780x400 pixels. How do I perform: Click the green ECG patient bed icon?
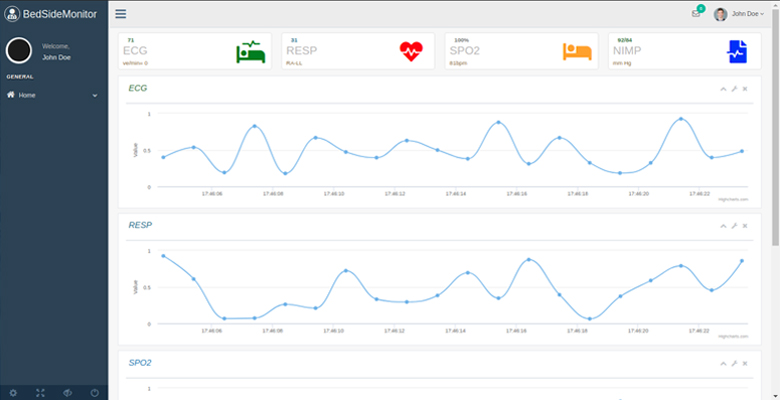point(250,52)
